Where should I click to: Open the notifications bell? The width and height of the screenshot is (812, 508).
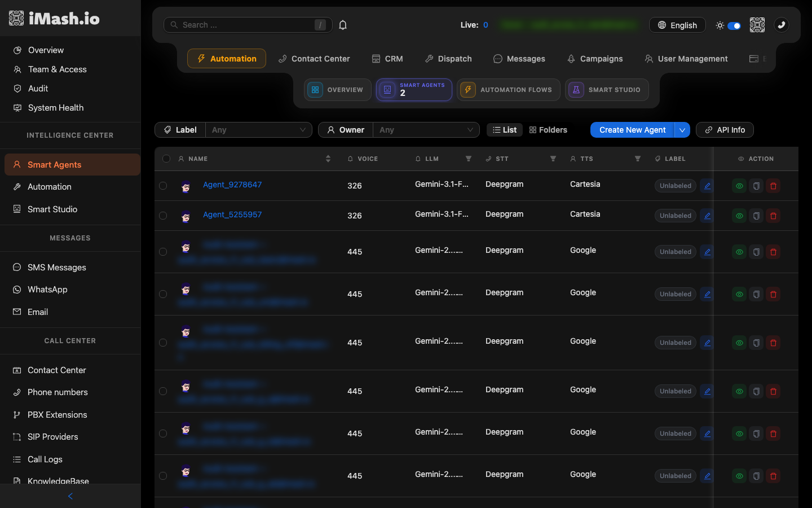pos(343,25)
